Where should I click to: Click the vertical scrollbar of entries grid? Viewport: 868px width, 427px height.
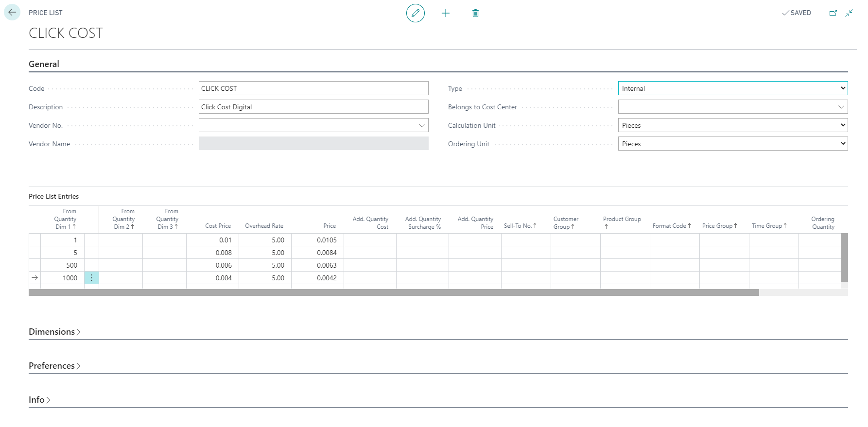[845, 257]
